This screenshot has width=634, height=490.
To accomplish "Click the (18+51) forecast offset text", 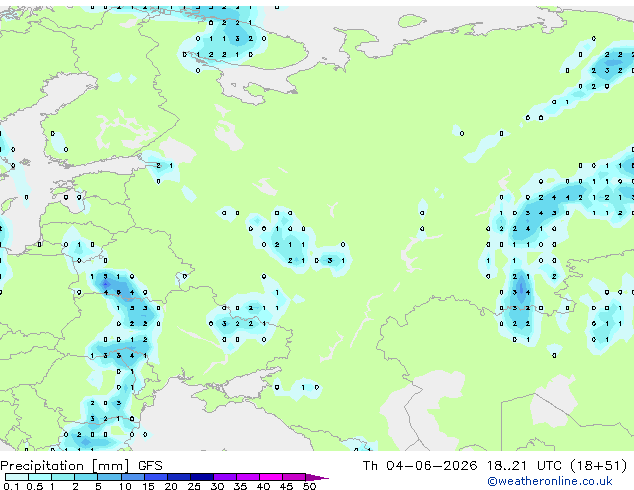I will [x=599, y=466].
